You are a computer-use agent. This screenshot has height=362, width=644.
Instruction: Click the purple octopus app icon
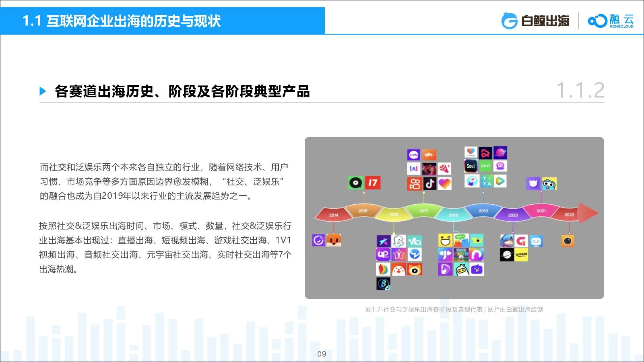(500, 166)
